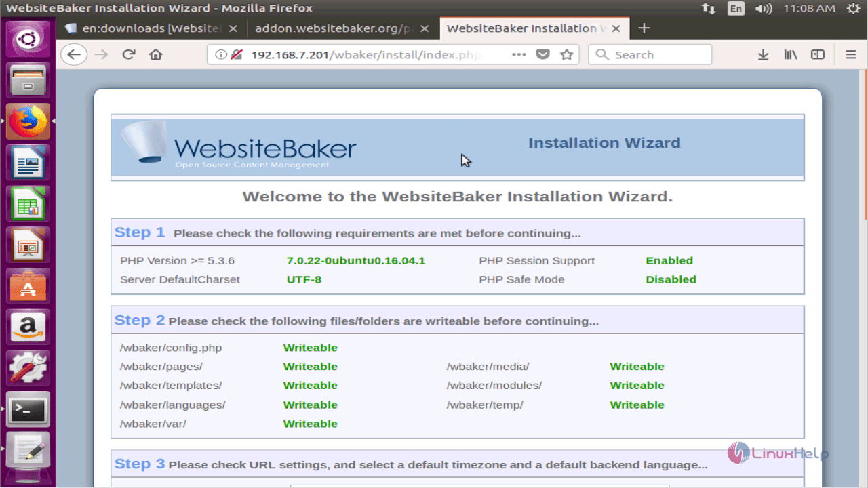Open the Firefox downloads panel
This screenshot has width=868, height=488.
tap(763, 55)
